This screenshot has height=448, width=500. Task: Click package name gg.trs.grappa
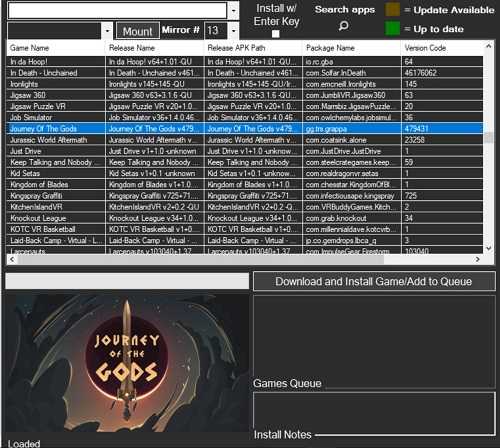pos(326,129)
